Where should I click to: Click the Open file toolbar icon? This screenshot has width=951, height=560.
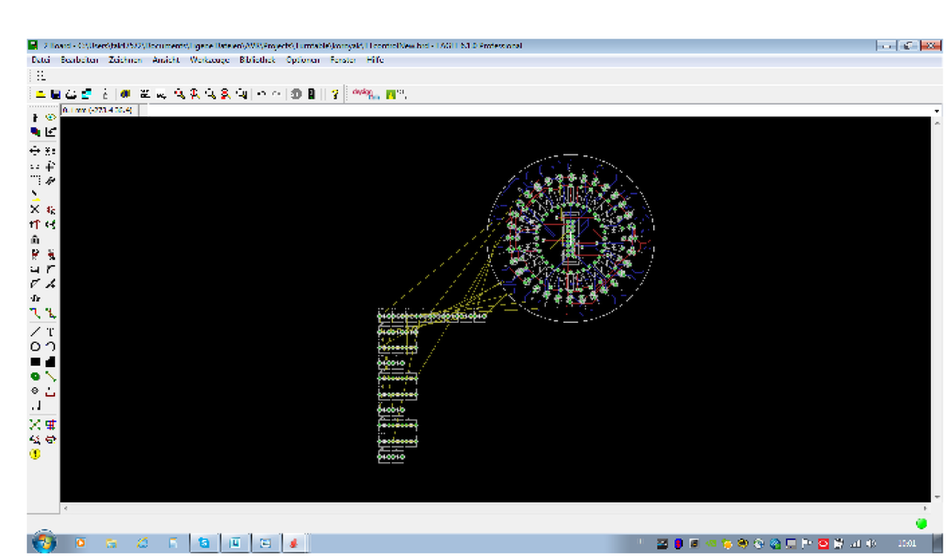pyautogui.click(x=40, y=94)
